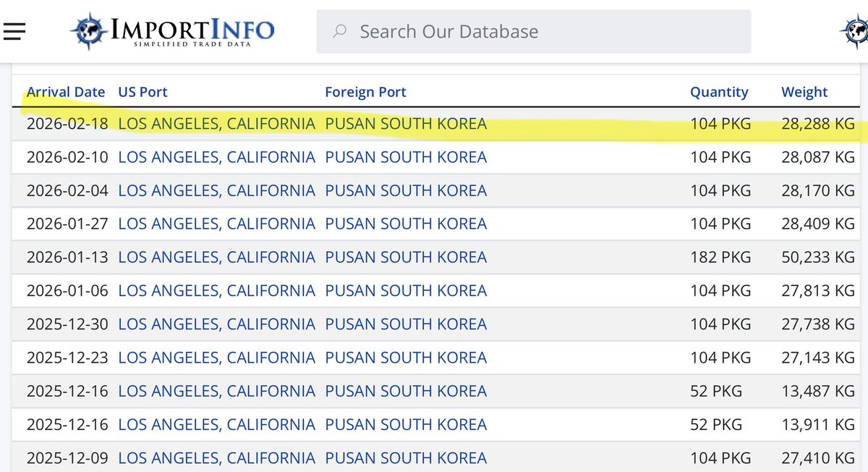The width and height of the screenshot is (868, 472).
Task: Open Pusan South Korea link in 2025-12-23 row
Action: point(406,357)
